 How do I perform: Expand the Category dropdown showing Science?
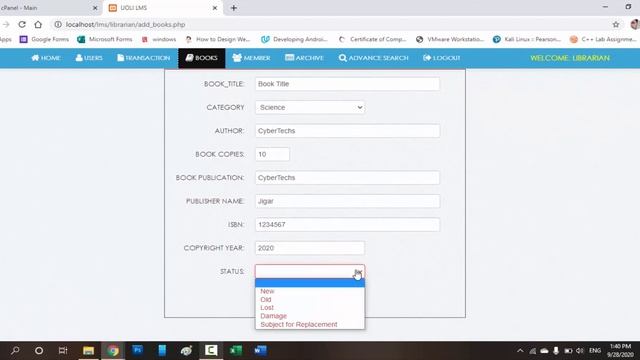click(310, 107)
